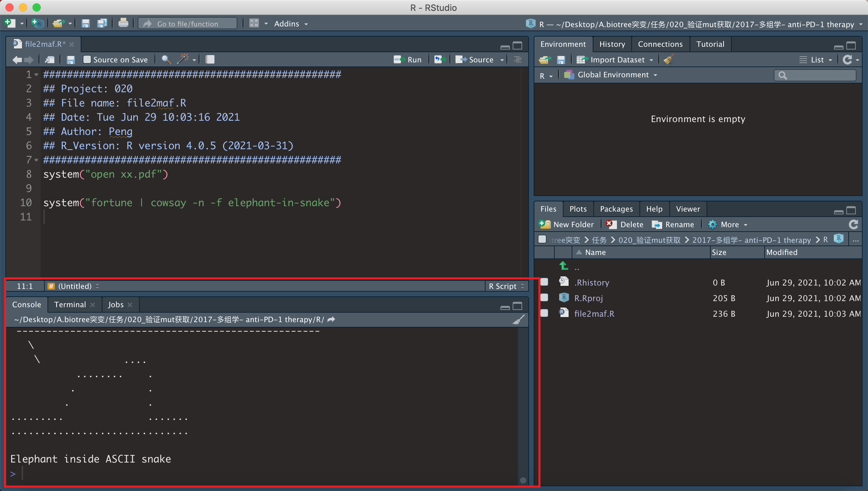Check the box next to file2maf.R
The width and height of the screenshot is (868, 491).
544,313
